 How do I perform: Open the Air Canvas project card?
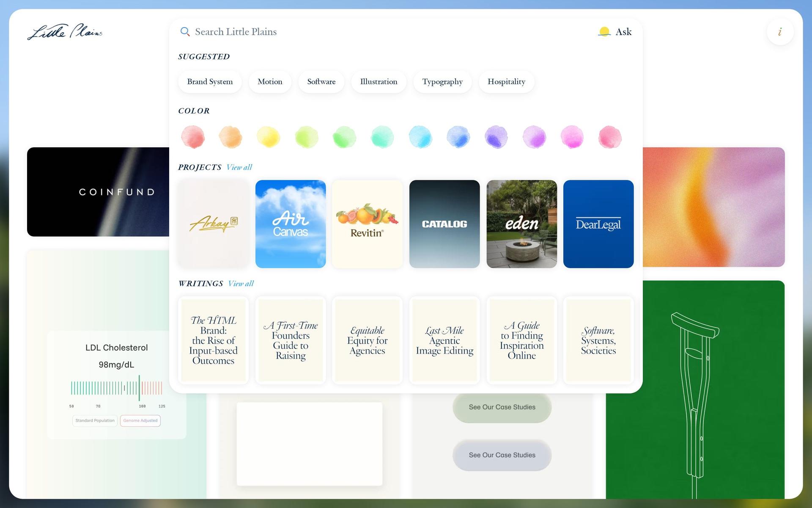[x=291, y=224]
